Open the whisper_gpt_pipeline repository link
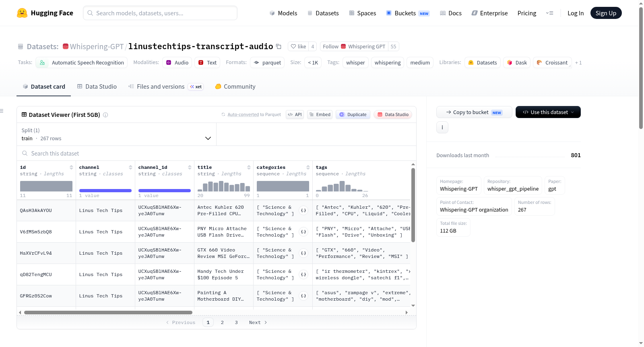The width and height of the screenshot is (644, 347). (x=513, y=189)
